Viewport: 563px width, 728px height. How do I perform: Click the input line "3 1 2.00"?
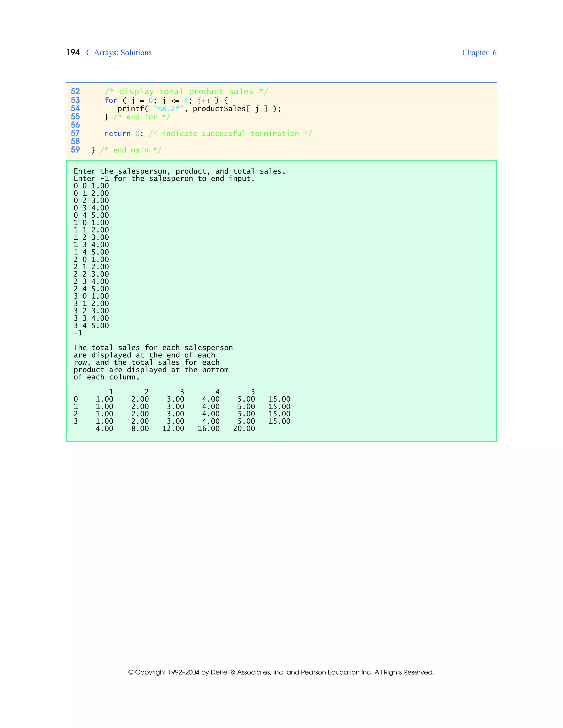coord(91,303)
